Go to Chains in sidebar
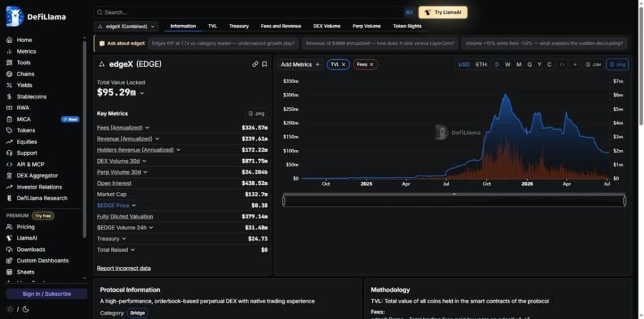 click(x=25, y=74)
